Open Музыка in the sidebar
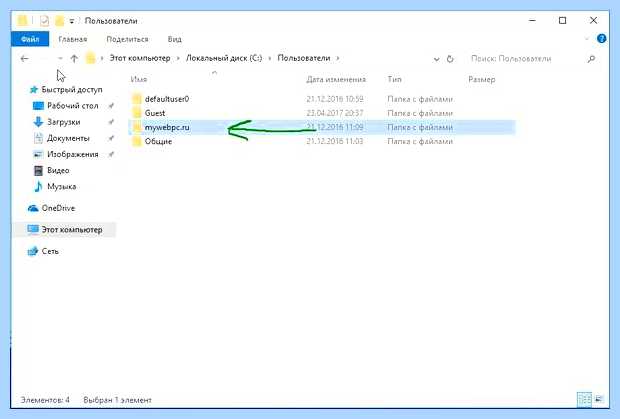The image size is (620, 419). tap(61, 187)
